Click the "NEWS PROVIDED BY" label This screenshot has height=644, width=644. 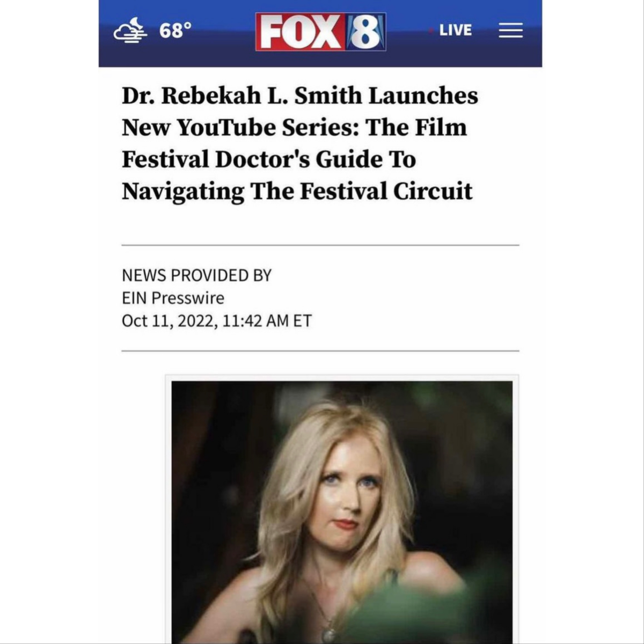196,275
